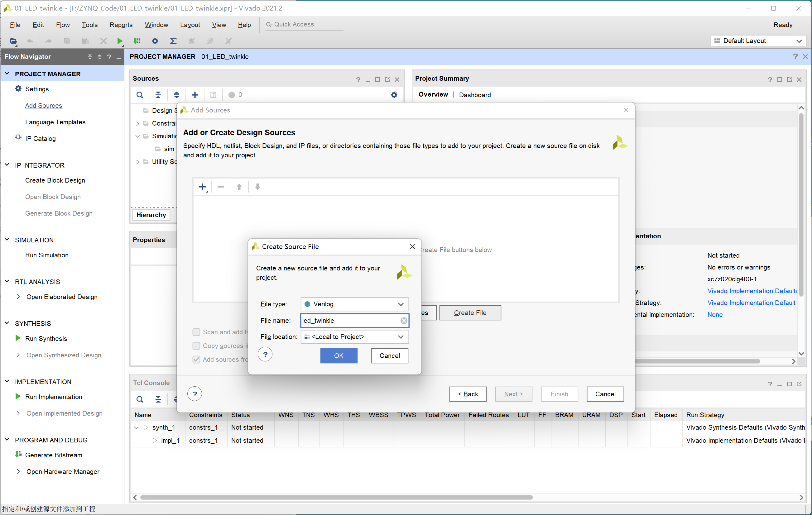Image resolution: width=812 pixels, height=515 pixels.
Task: Click Flow Navigator collapse-all icon
Action: click(x=90, y=57)
